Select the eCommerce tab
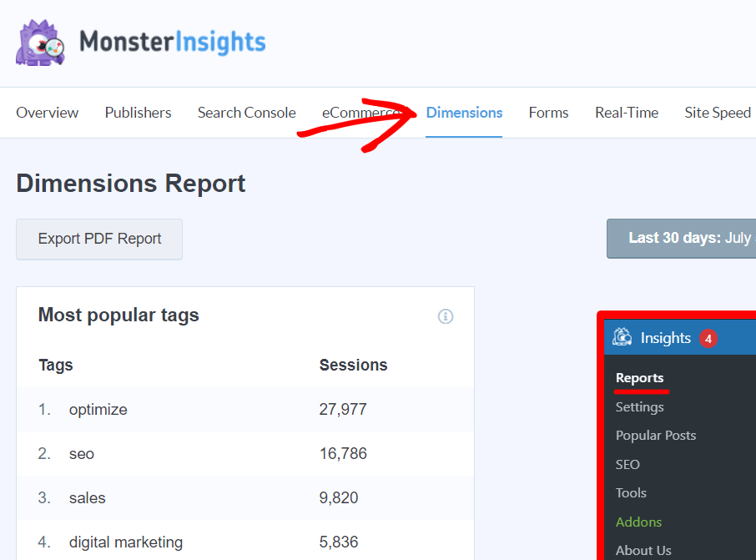This screenshot has height=560, width=756. [x=359, y=112]
